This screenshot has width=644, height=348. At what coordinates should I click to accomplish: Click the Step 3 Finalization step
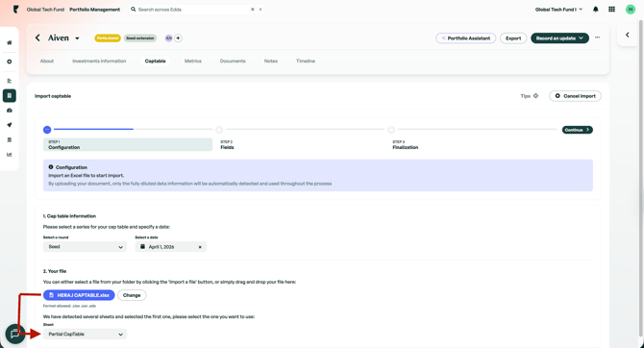click(405, 144)
